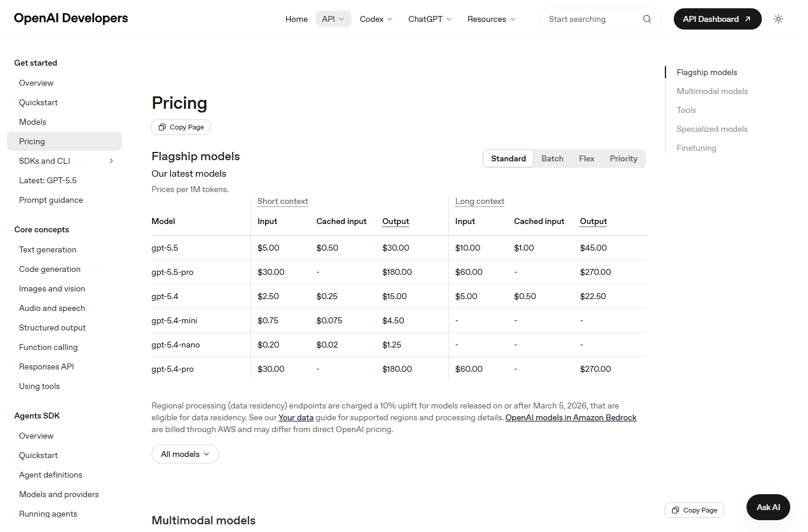Open the Codex dropdown menu
Image resolution: width=808 pixels, height=532 pixels.
tap(376, 19)
